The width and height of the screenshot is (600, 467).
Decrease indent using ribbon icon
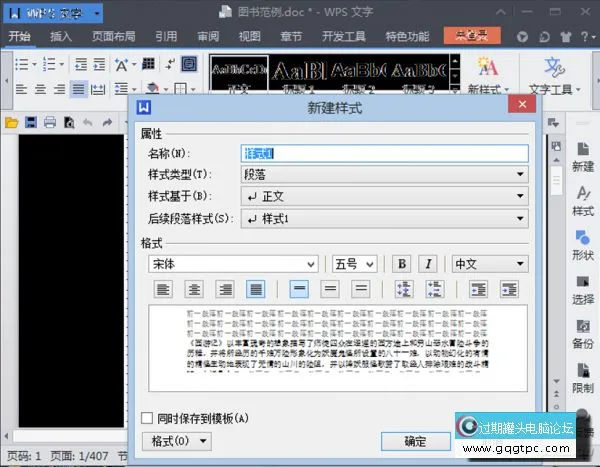81,64
